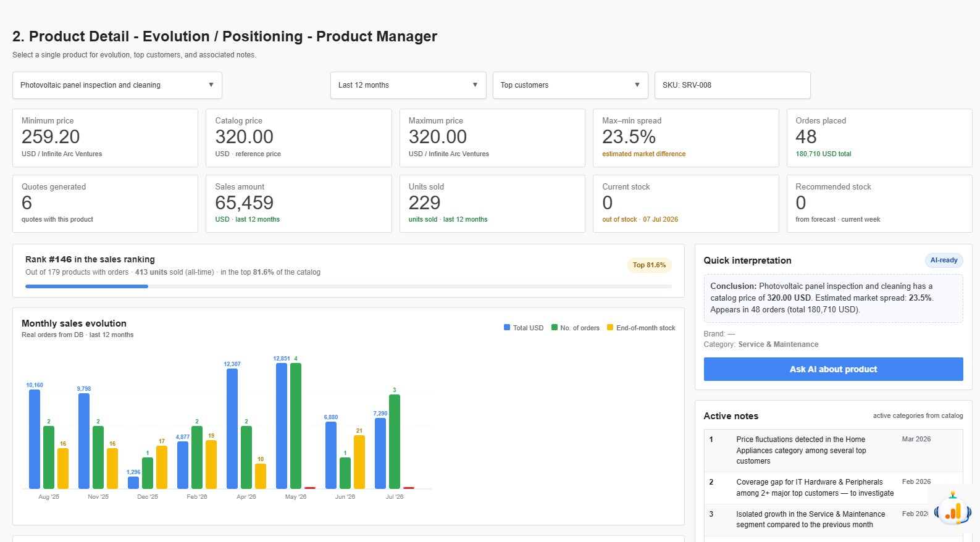Click the blue May '26 bar labeled 12,851

pyautogui.click(x=282, y=426)
